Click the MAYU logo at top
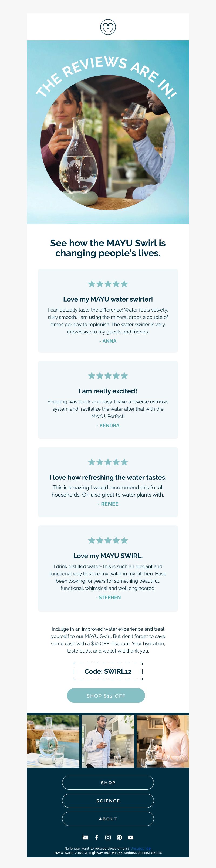Image resolution: width=216 pixels, height=868 pixels. [x=108, y=27]
